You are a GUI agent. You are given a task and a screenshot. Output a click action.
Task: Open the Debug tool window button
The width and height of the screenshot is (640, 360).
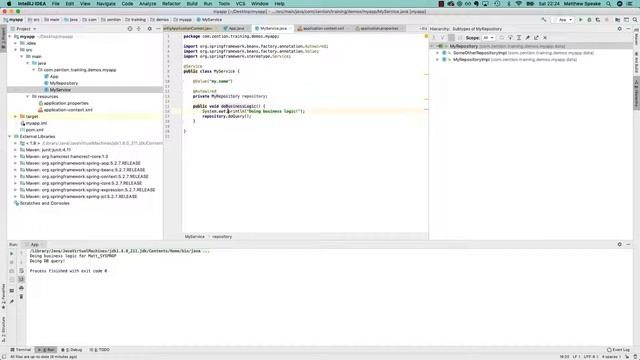click(71, 350)
